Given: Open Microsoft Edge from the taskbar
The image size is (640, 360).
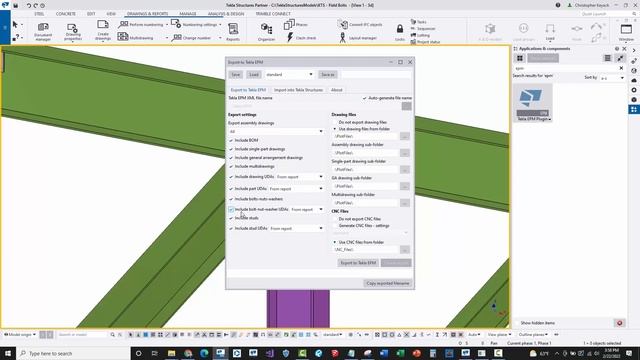Looking at the screenshot, I should (x=204, y=353).
